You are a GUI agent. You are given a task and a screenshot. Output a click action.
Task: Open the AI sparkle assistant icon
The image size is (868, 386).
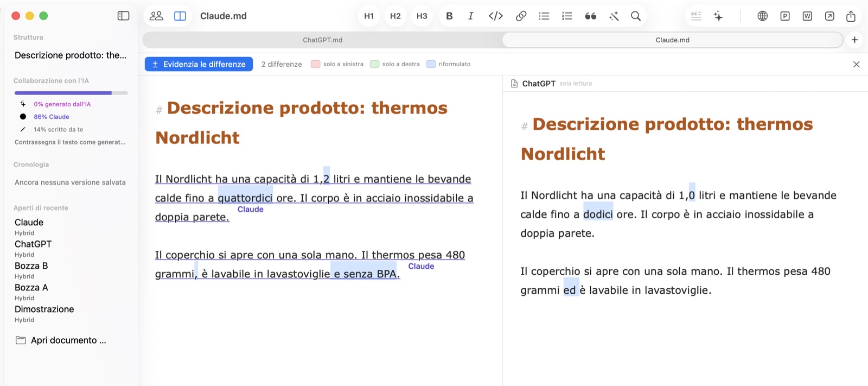point(718,16)
